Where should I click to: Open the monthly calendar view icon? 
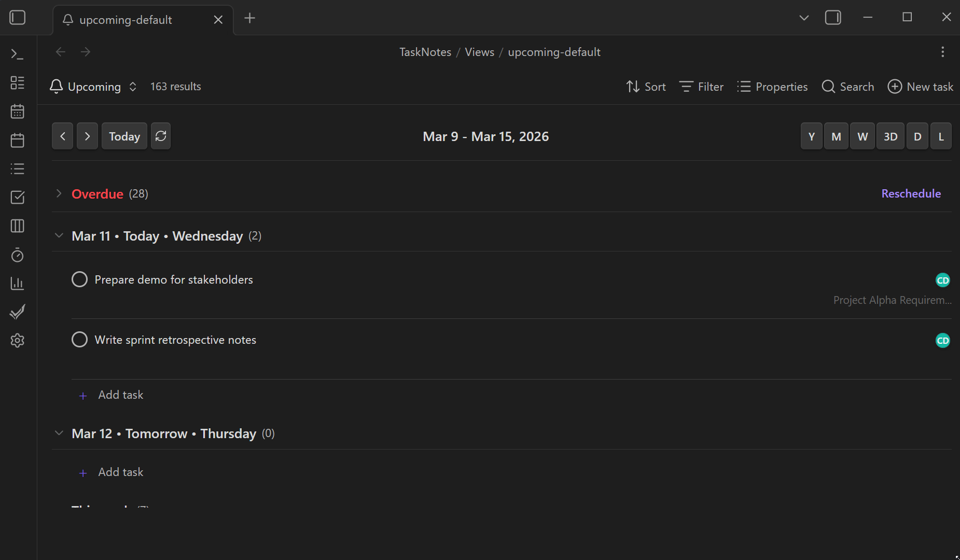tap(17, 111)
